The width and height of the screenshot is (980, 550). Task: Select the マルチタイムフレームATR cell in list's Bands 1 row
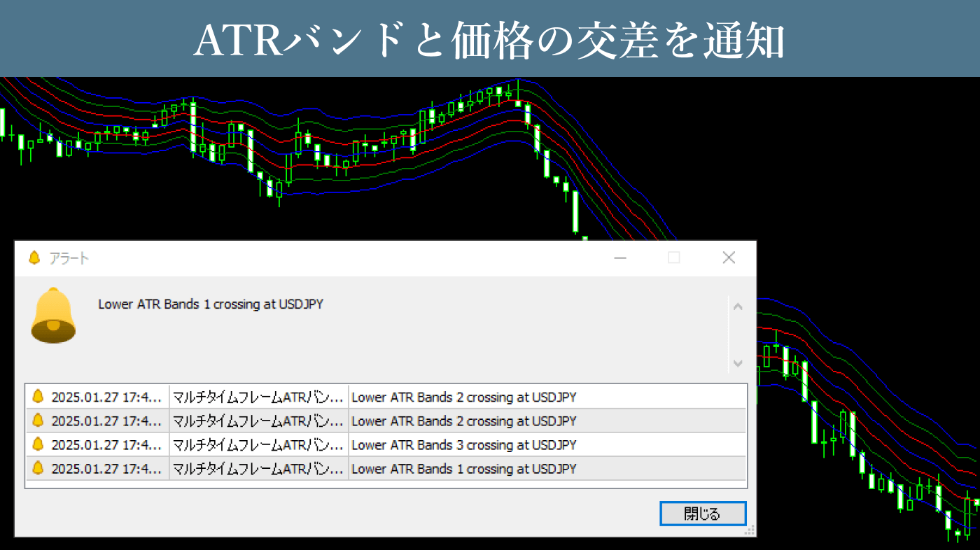click(259, 468)
